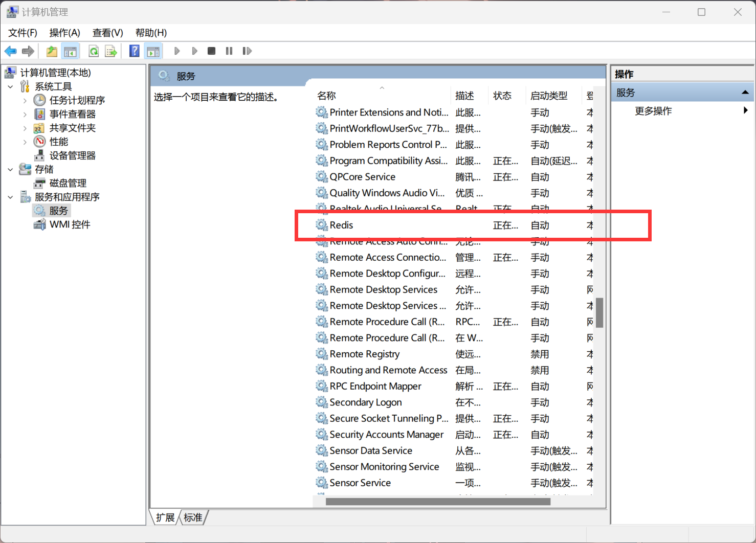Select the 性能 tree node
The width and height of the screenshot is (756, 543).
point(58,142)
